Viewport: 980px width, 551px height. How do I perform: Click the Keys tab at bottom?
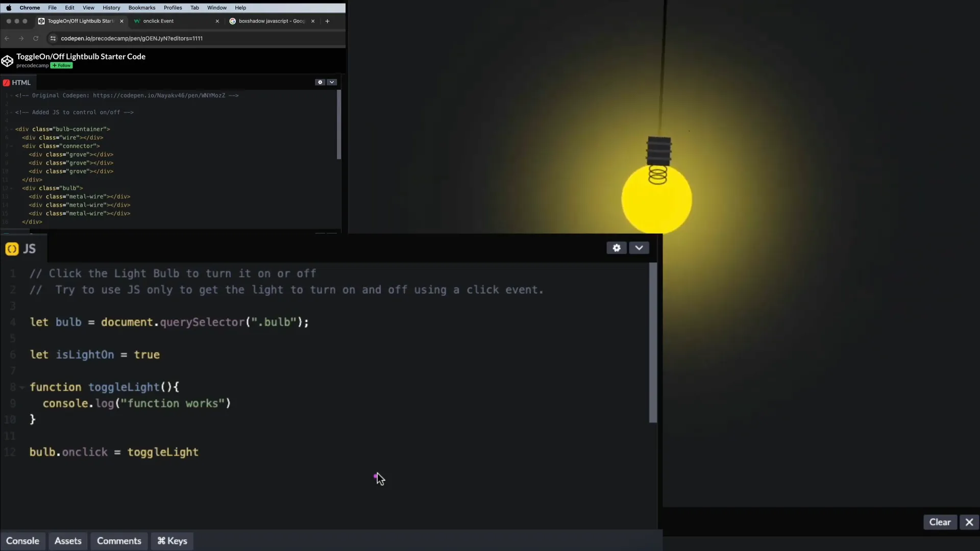(x=173, y=541)
